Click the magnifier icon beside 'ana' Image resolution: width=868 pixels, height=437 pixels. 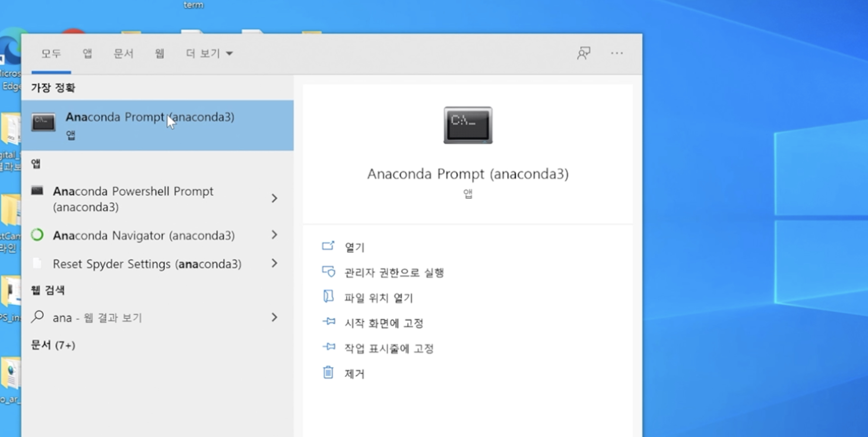point(38,316)
